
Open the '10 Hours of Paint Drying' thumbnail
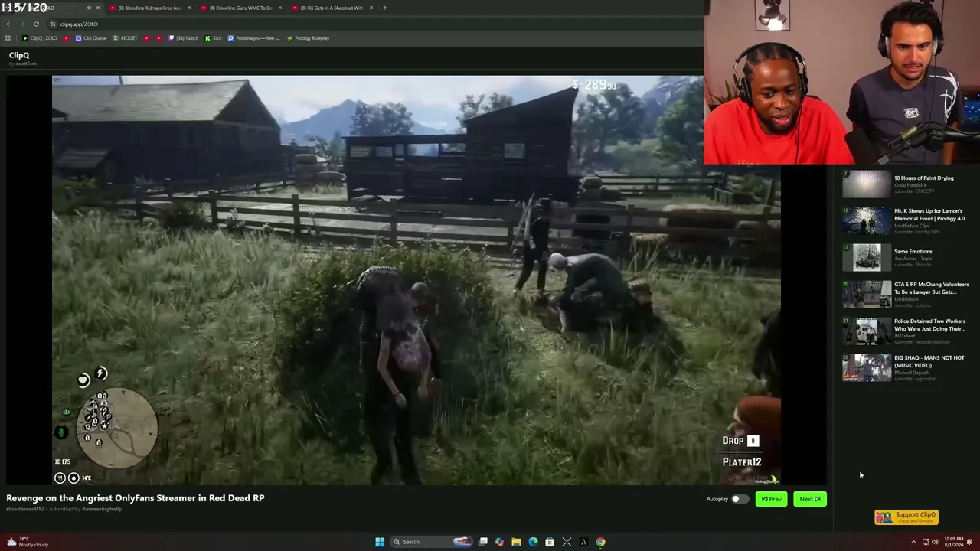point(867,184)
